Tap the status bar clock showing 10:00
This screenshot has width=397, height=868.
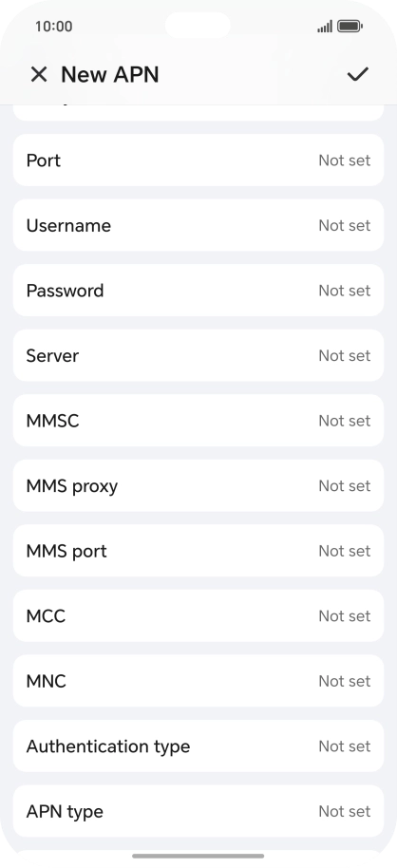54,26
